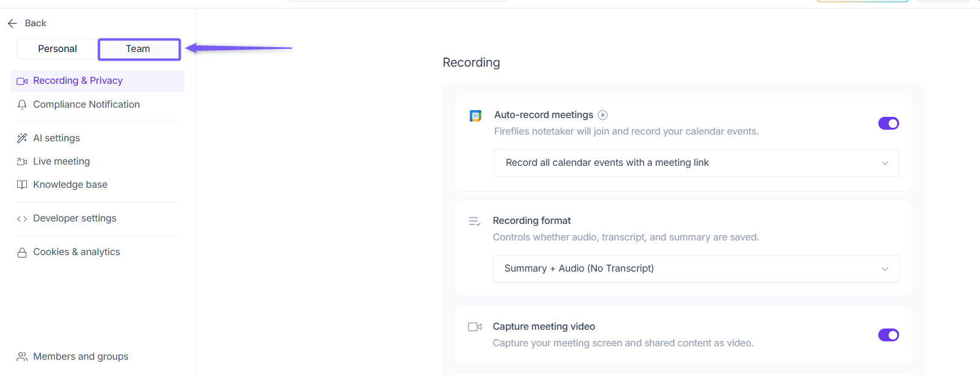980x375 pixels.
Task: Click the Compliance Notification bell icon
Action: tap(22, 105)
